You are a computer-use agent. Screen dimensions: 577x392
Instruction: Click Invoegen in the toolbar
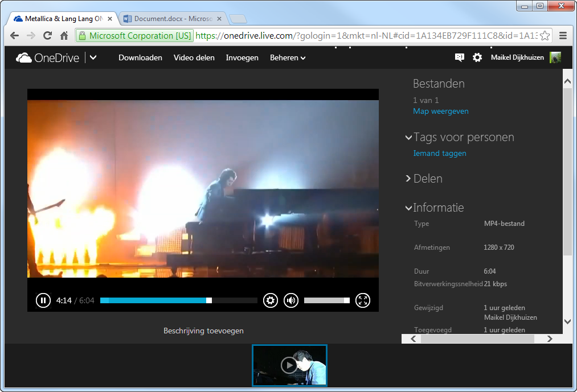point(242,57)
